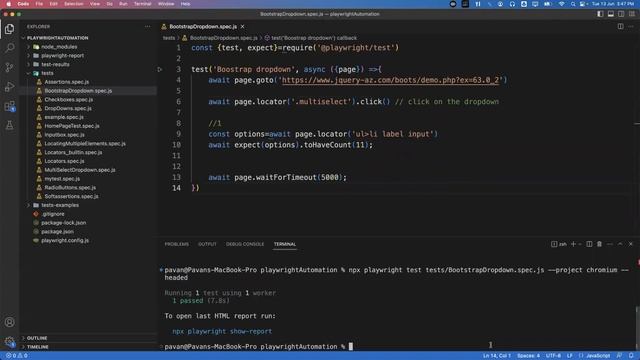Click terminal command prompt input
Image resolution: width=640 pixels, height=360 pixels.
click(351, 347)
